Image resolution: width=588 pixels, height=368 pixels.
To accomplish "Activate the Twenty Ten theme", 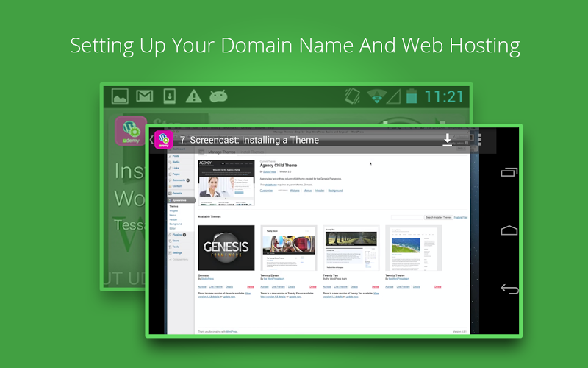I will pyautogui.click(x=327, y=286).
